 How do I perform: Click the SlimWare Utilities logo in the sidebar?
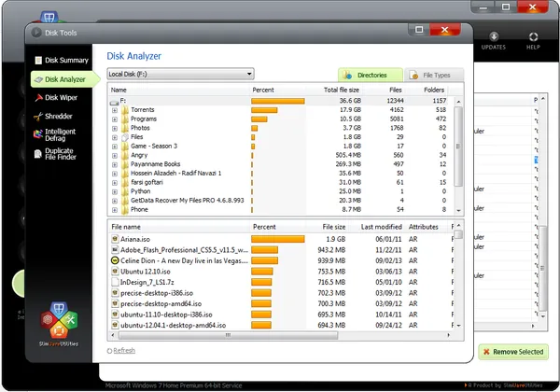coord(59,324)
